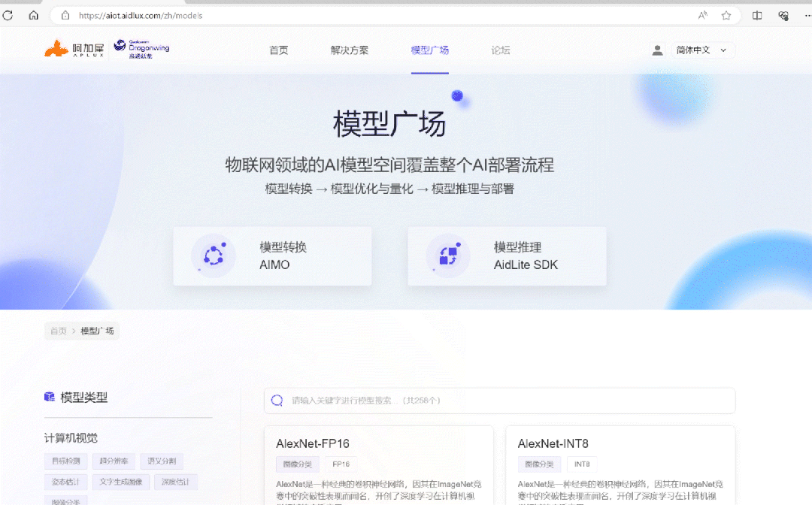Screen dimensions: 812x505
Task: Click the magnifier icon in the search bar
Action: [277, 401]
